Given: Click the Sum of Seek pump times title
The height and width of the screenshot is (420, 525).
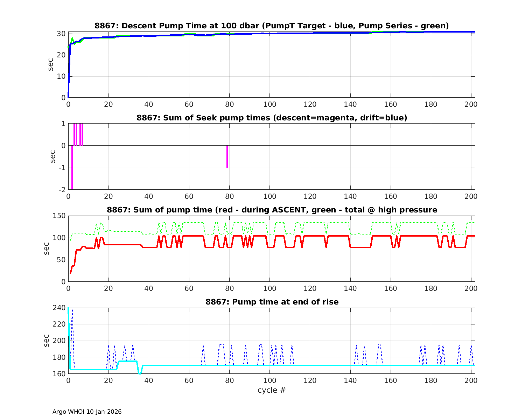Looking at the screenshot, I should coord(272,118).
